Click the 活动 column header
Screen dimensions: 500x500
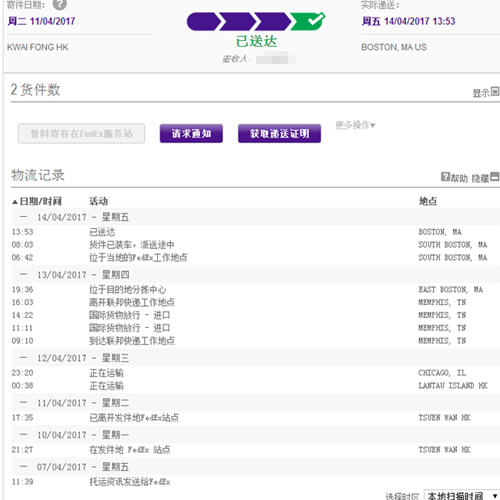(x=98, y=201)
